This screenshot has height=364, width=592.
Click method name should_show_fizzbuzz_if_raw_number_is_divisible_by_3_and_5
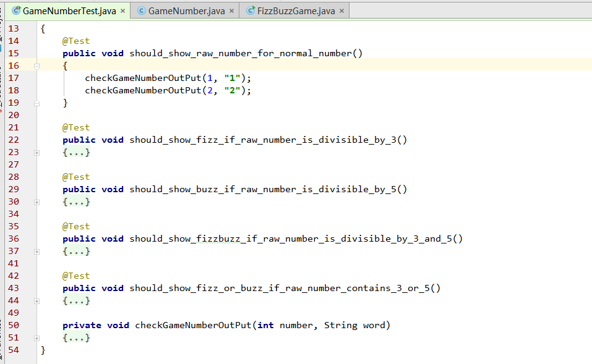[291, 239]
